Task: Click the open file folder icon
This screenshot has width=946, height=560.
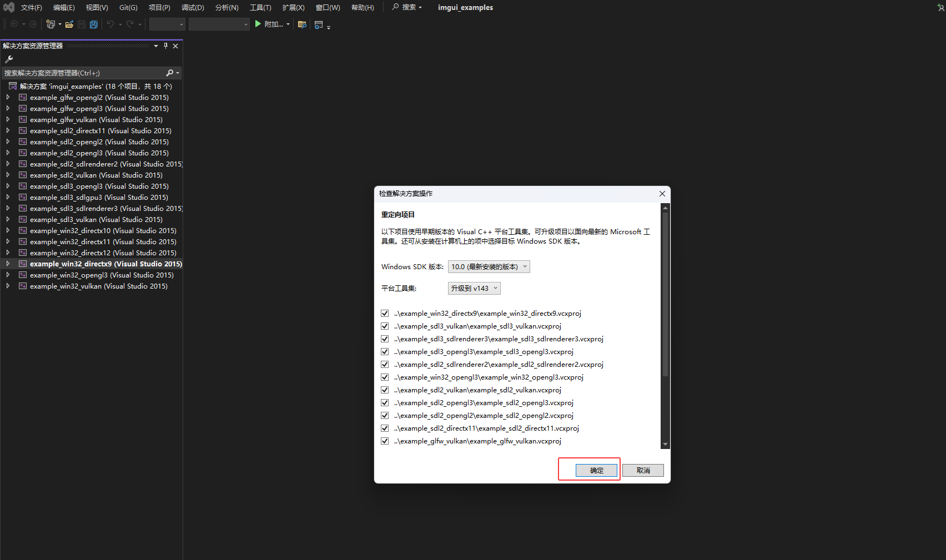Action: click(x=69, y=24)
